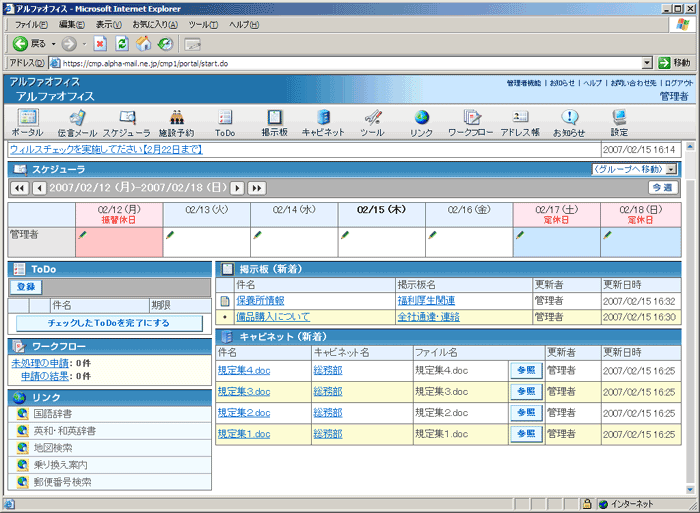The image size is (700, 513).
Task: Click the browser Refresh icon
Action: pos(122,44)
